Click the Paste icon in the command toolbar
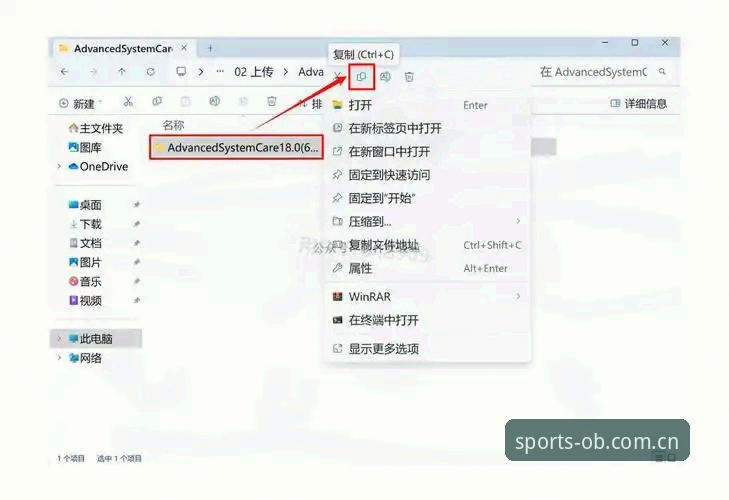The width and height of the screenshot is (729, 500). click(186, 101)
